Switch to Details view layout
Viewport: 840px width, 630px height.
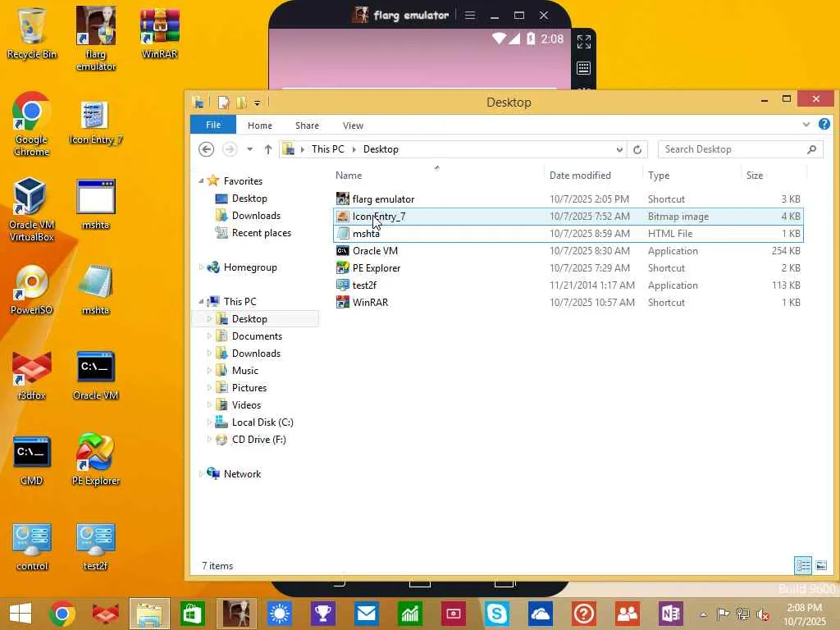802,565
